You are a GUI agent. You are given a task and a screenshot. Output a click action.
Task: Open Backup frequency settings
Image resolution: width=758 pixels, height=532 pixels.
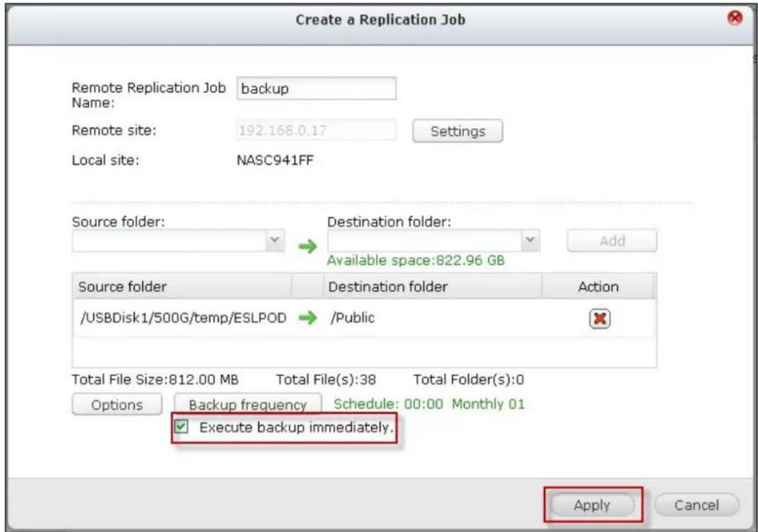coord(248,404)
